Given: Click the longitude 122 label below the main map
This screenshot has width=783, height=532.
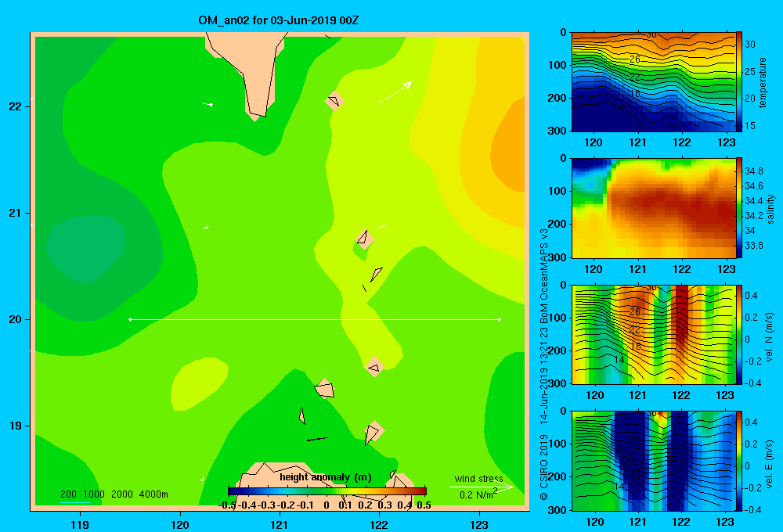Looking at the screenshot, I should [379, 525].
